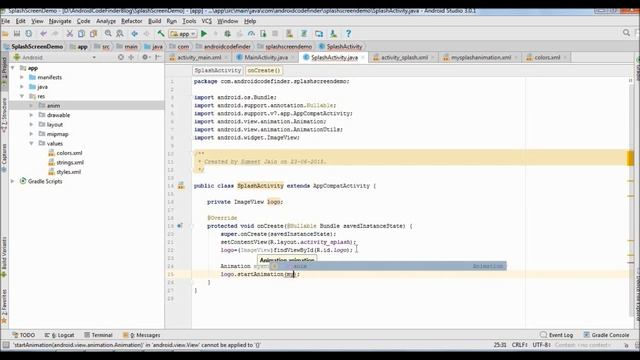Open the Navigate menu
This screenshot has width=640, height=360.
point(60,21)
